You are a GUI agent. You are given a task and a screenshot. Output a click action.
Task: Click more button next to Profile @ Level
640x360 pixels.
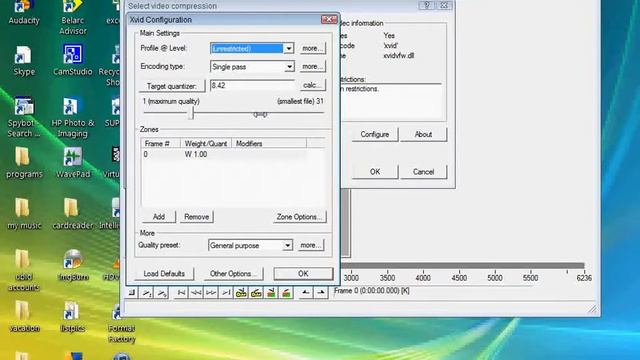[x=312, y=48]
